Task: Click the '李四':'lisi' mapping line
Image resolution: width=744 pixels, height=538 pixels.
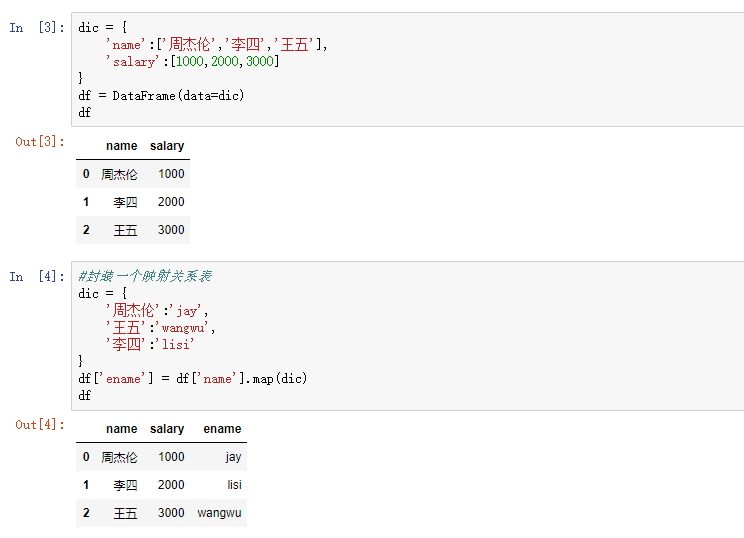Action: tap(150, 344)
